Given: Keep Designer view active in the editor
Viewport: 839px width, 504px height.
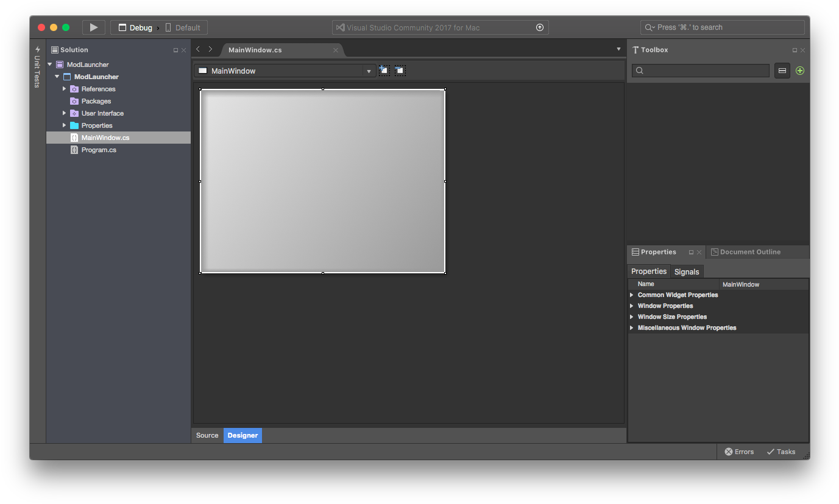Looking at the screenshot, I should (x=242, y=435).
